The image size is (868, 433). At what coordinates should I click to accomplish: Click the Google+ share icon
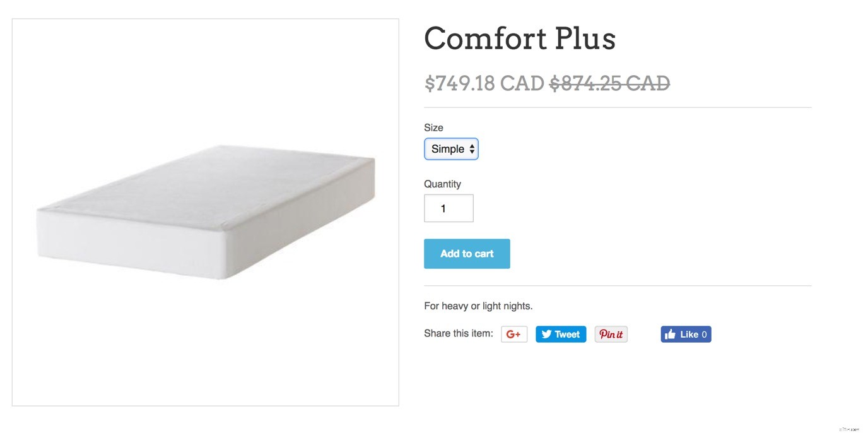coord(513,334)
